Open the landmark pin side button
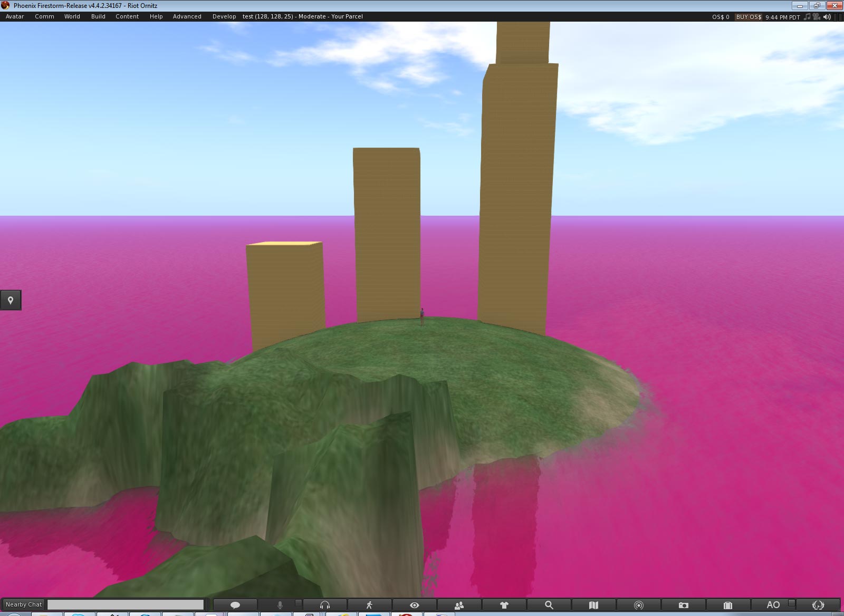The height and width of the screenshot is (616, 844). coord(11,300)
